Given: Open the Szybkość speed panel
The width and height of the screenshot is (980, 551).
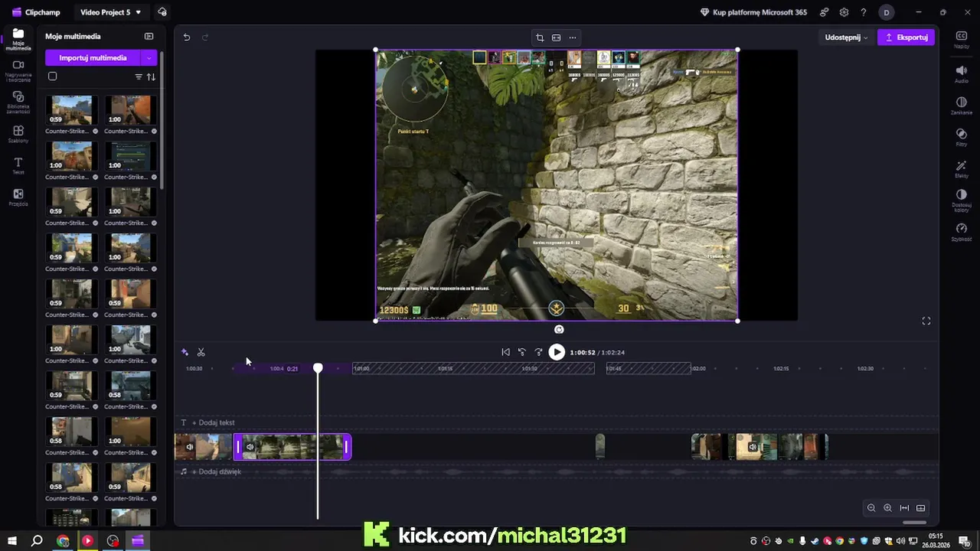Looking at the screenshot, I should pyautogui.click(x=962, y=233).
